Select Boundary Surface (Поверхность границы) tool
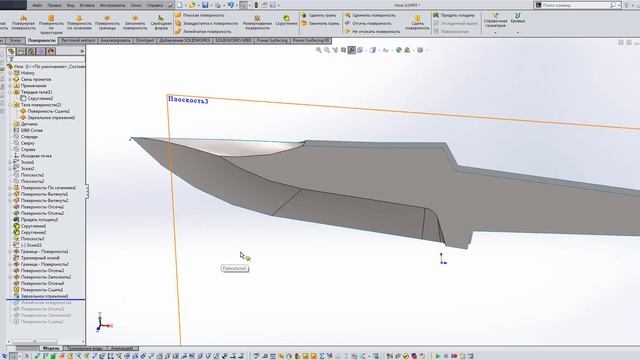Screen dimensions: 640x360 [107, 23]
